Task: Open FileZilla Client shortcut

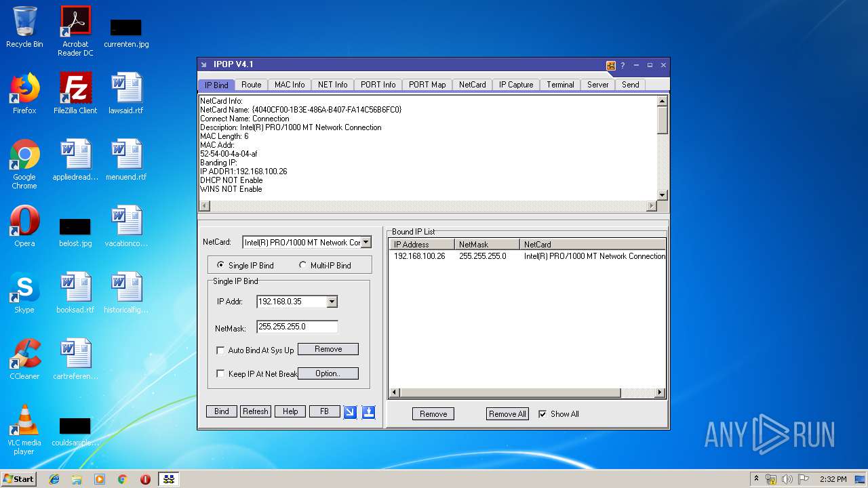Action: (75, 94)
